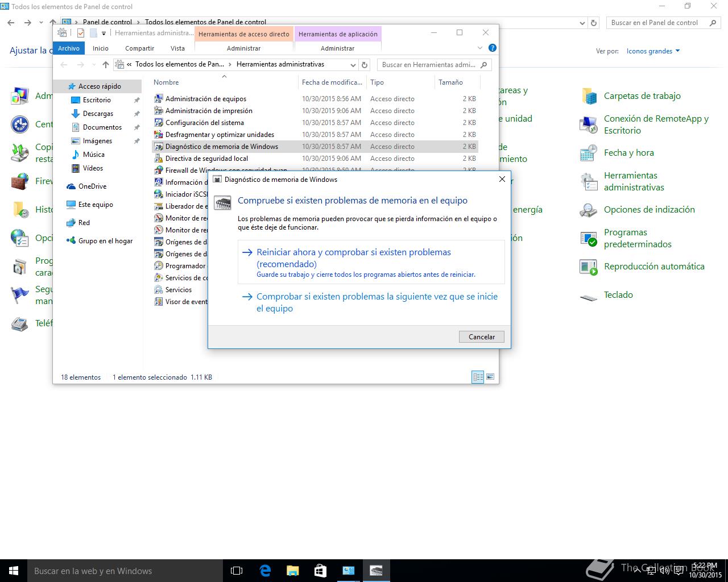This screenshot has height=582, width=728.
Task: Open the Ver por Iconos grandes dropdown
Action: [x=653, y=51]
